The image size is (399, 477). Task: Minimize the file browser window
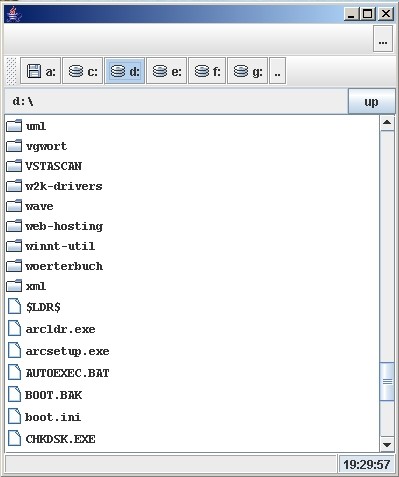[x=351, y=14]
